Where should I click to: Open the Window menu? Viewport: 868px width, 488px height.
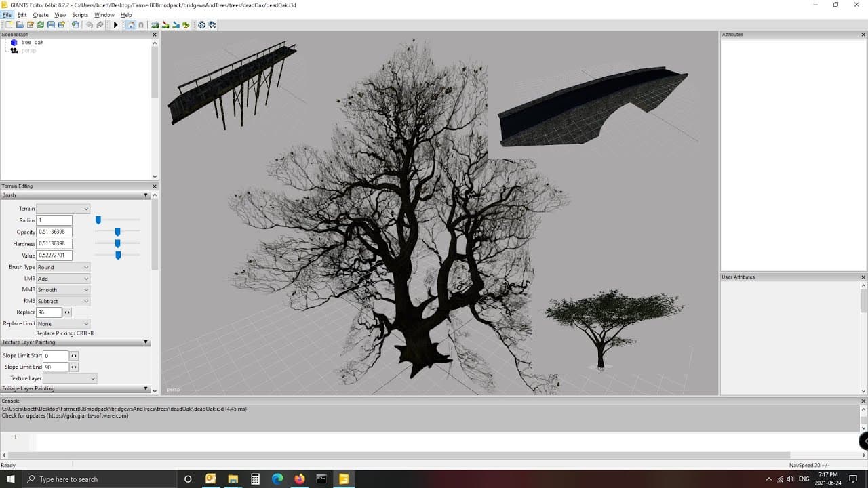(x=104, y=15)
